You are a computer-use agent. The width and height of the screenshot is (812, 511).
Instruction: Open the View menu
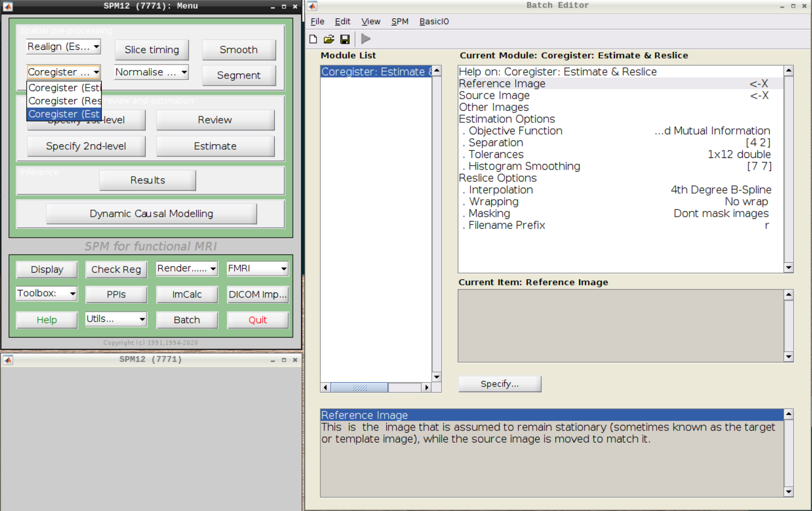370,21
